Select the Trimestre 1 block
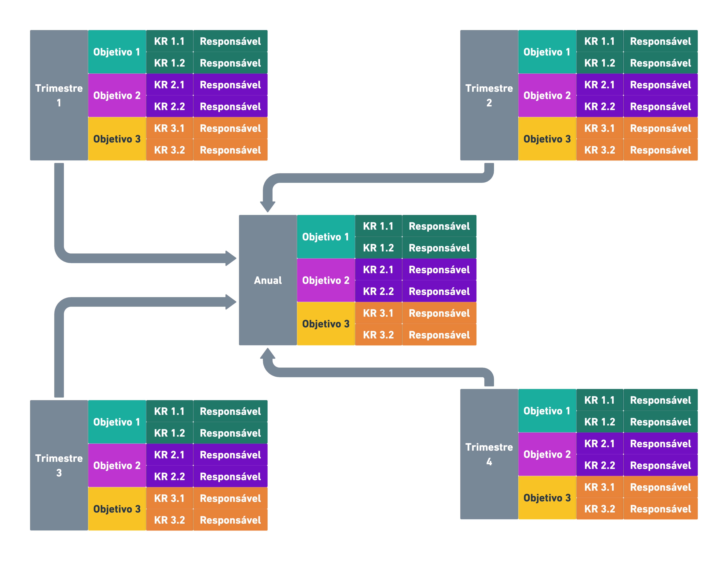Image resolution: width=728 pixels, height=576 pixels. tap(59, 95)
